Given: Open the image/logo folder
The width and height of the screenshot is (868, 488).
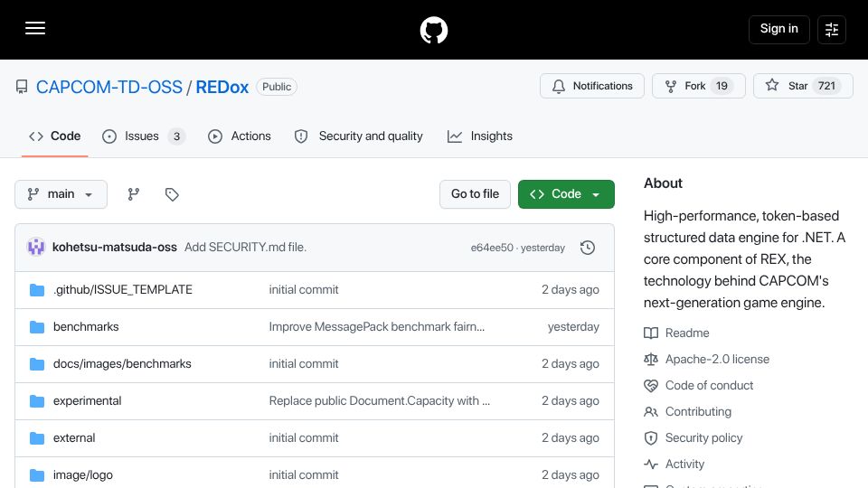Looking at the screenshot, I should point(83,475).
